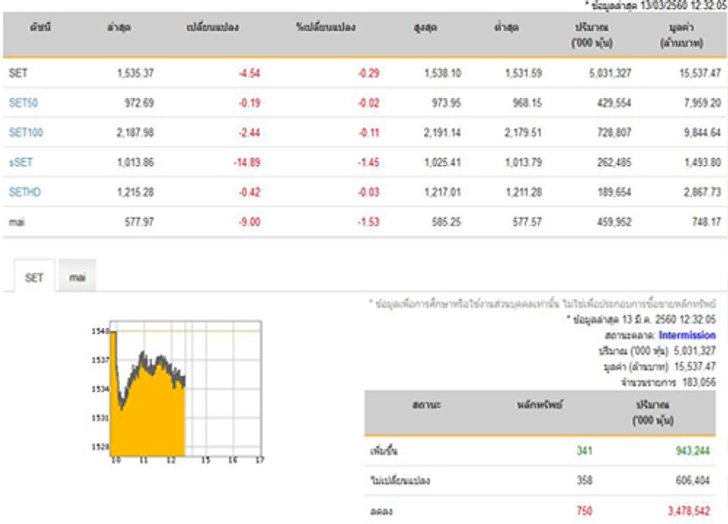Switch to the mai chart tab
This screenshot has width=728, height=524.
pos(78,277)
